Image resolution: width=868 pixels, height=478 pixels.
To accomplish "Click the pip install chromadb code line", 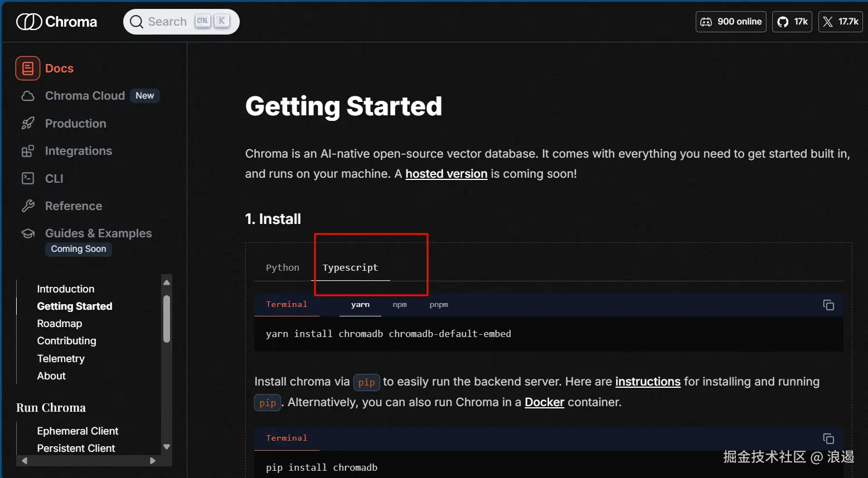I will 322,467.
